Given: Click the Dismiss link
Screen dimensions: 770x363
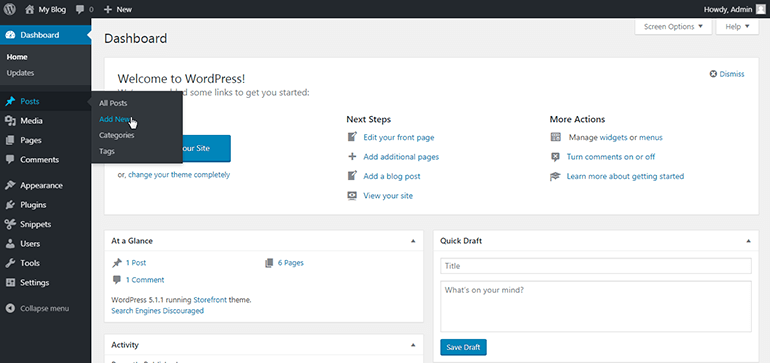Looking at the screenshot, I should point(732,74).
